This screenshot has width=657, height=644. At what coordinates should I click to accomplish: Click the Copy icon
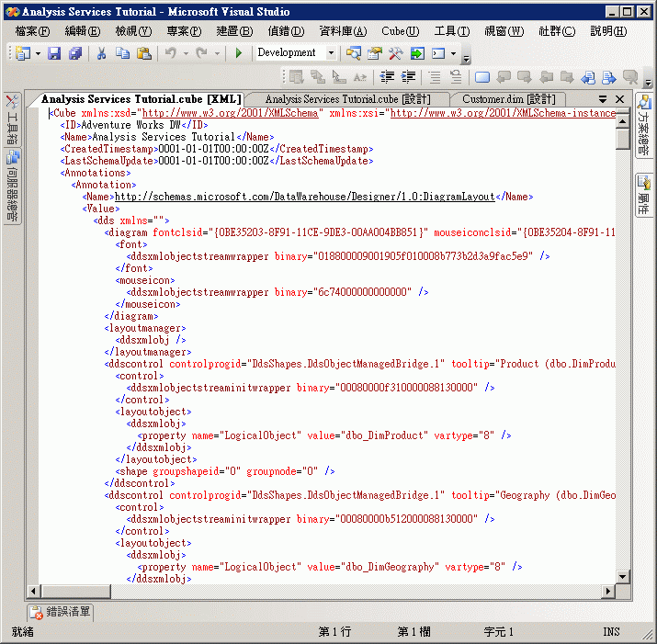coord(122,53)
